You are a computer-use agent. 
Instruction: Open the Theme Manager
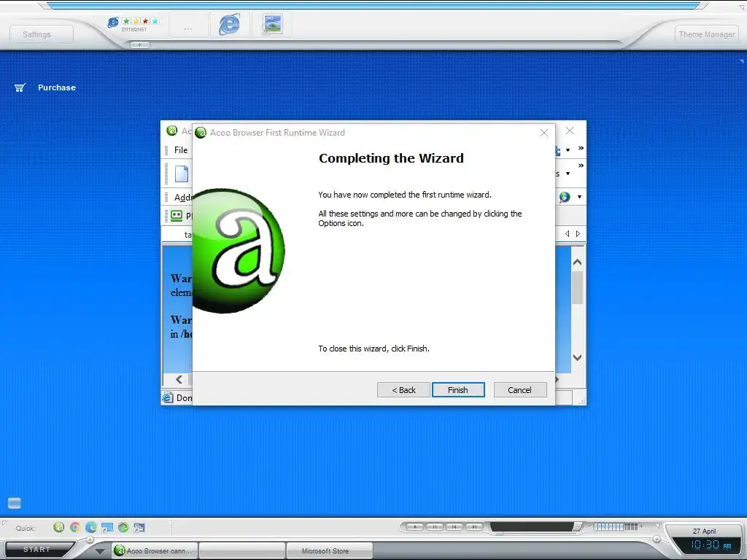coord(706,34)
